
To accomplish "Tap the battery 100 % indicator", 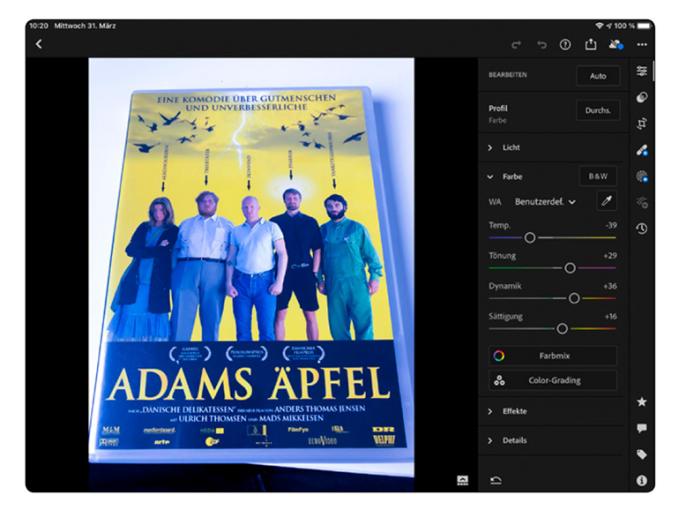I will (x=633, y=26).
